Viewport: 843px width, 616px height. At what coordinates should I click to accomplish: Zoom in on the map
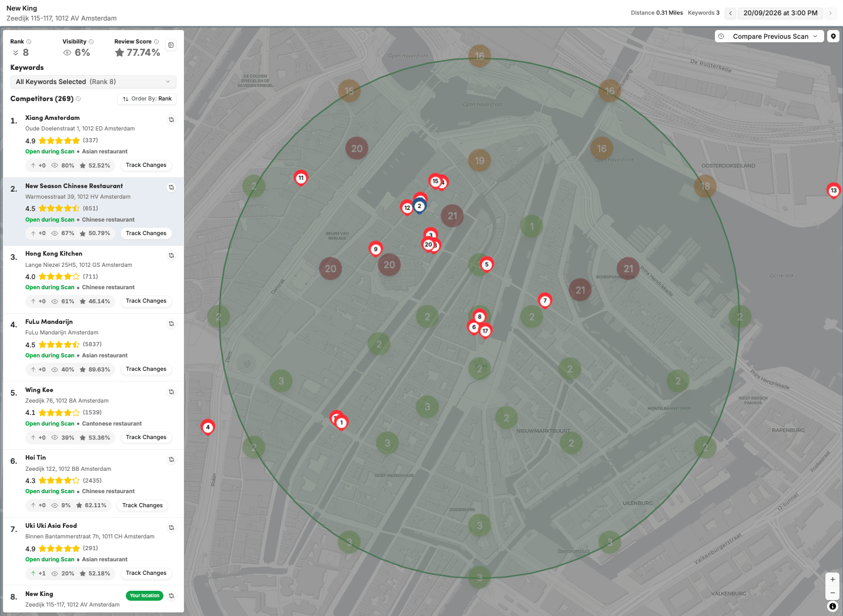pyautogui.click(x=832, y=580)
